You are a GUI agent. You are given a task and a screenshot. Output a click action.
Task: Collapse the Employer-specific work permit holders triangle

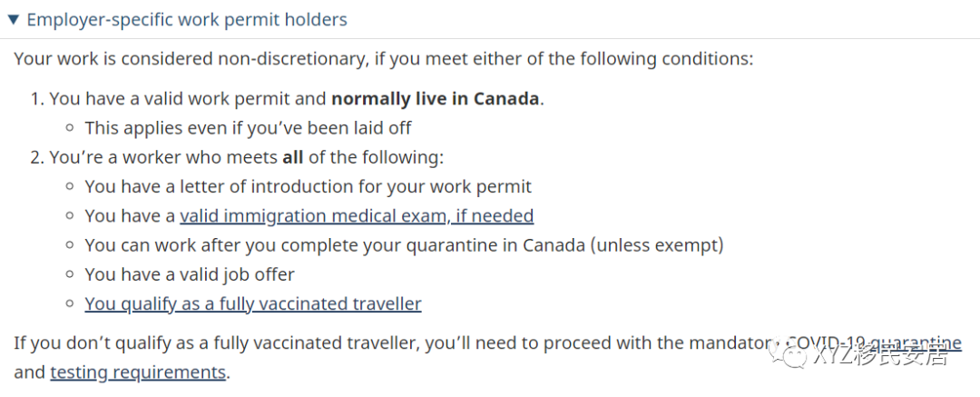(x=13, y=19)
